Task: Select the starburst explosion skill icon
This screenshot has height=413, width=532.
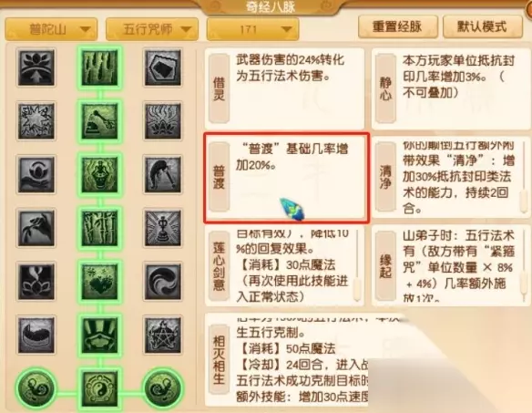Action: (36, 121)
